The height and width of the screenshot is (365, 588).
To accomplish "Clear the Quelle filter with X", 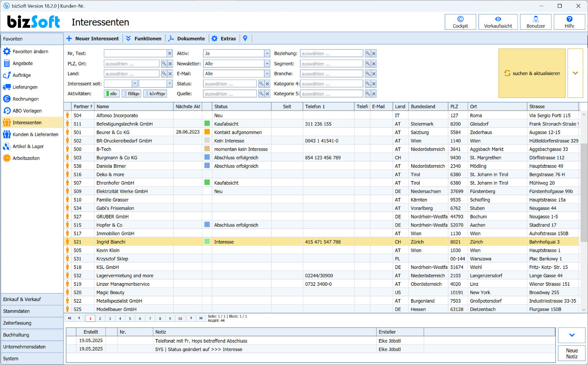I will click(267, 94).
